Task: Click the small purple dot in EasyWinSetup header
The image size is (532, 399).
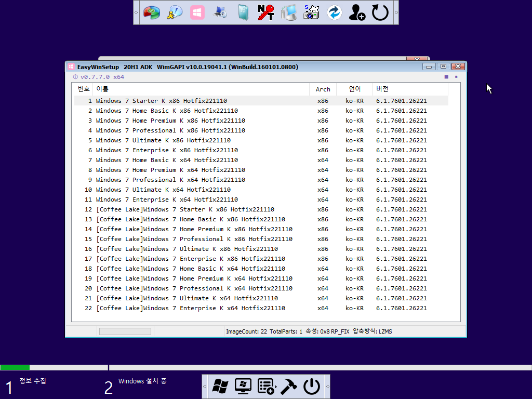Action: coord(456,77)
